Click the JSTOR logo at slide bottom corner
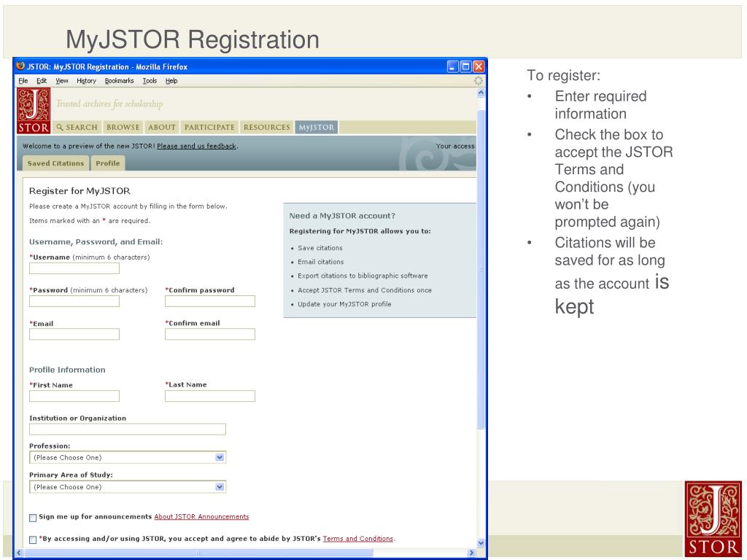The width and height of the screenshot is (747, 560). click(x=713, y=520)
